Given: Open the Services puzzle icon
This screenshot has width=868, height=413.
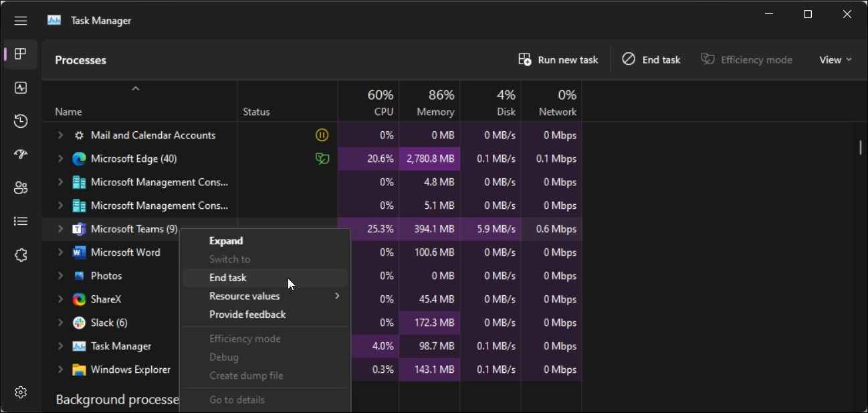Looking at the screenshot, I should [21, 255].
